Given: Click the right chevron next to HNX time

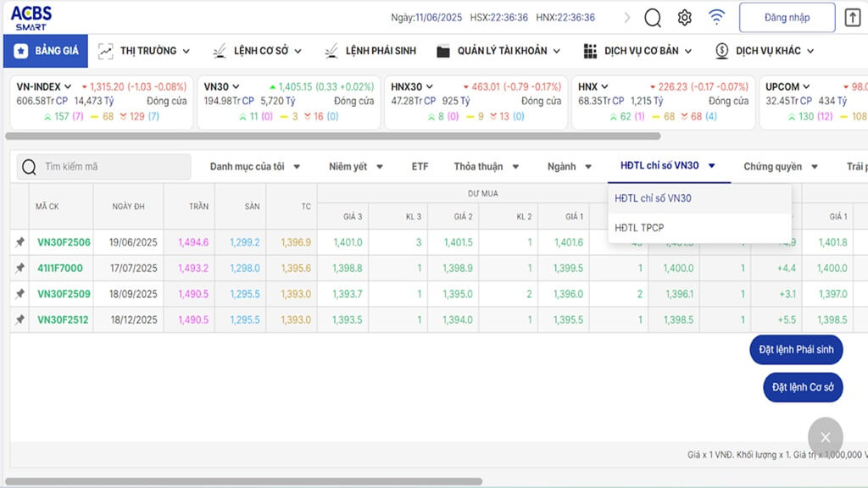Looking at the screenshot, I should pos(627,18).
